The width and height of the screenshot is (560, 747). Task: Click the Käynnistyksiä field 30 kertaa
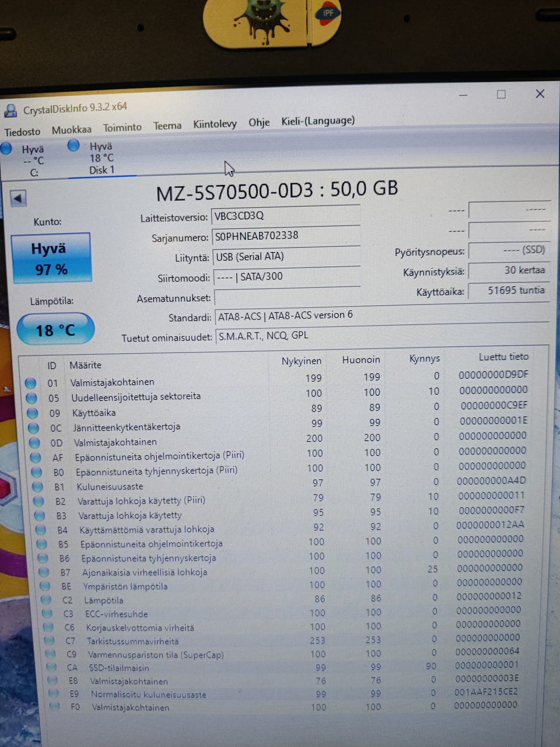click(x=509, y=271)
